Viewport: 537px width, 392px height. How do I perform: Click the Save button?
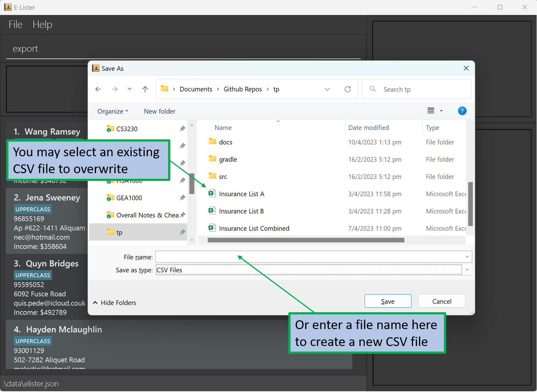pyautogui.click(x=388, y=301)
